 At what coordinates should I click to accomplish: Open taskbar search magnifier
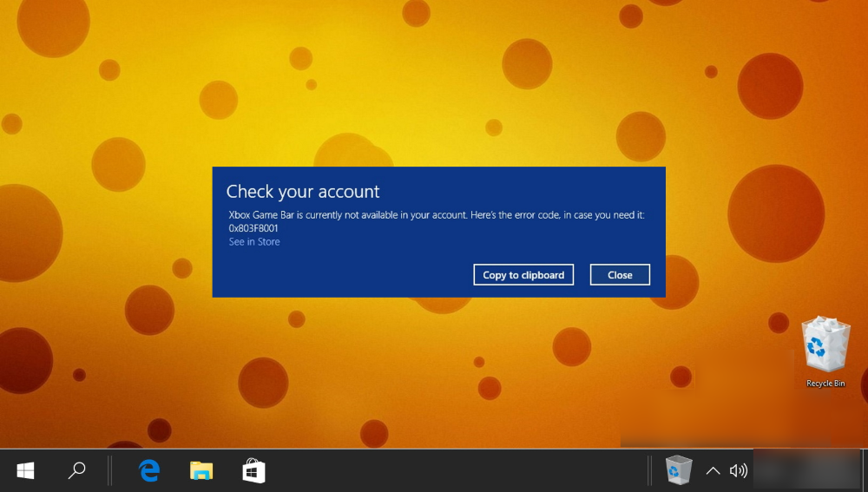click(76, 470)
